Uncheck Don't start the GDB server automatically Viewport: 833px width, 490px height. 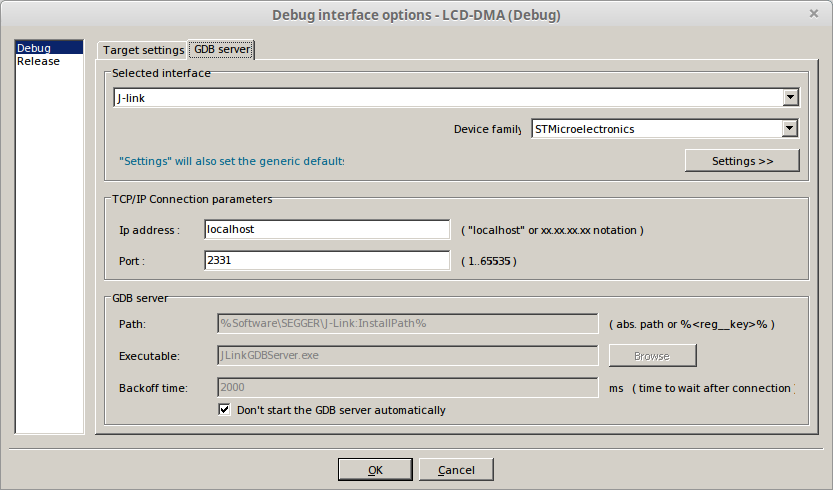225,410
